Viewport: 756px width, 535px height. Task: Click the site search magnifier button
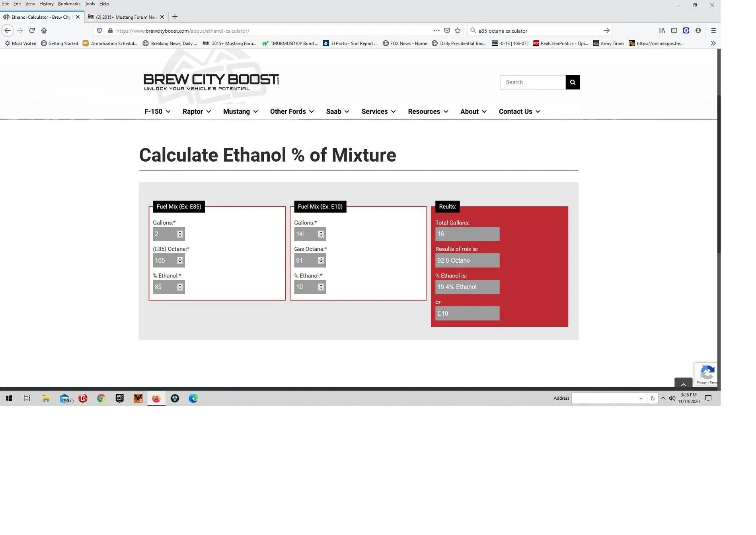tap(573, 82)
